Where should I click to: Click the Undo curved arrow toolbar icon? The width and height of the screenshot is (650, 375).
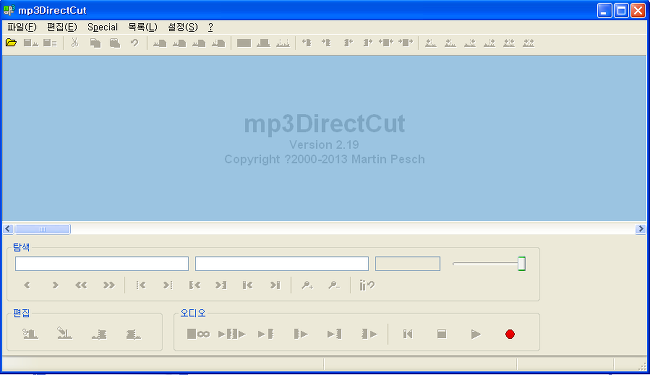(x=134, y=43)
